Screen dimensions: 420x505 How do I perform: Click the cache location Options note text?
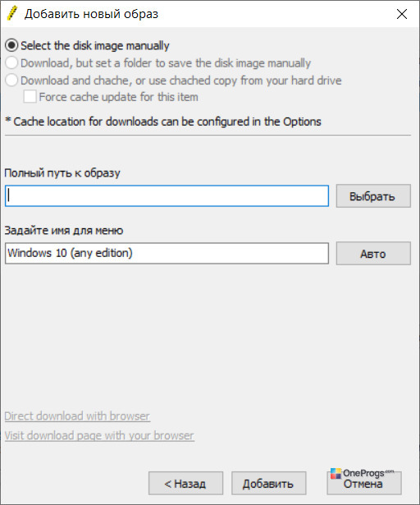[x=163, y=122]
